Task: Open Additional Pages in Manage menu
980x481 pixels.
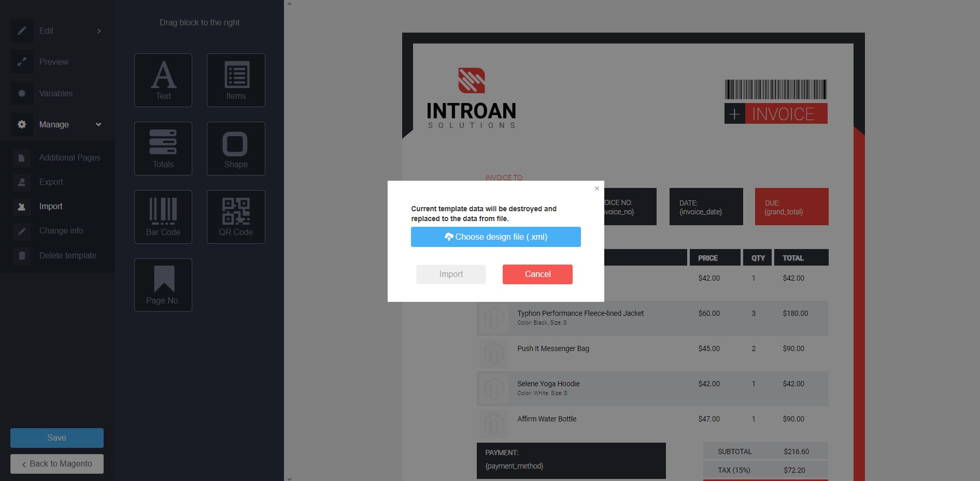Action: [x=69, y=157]
